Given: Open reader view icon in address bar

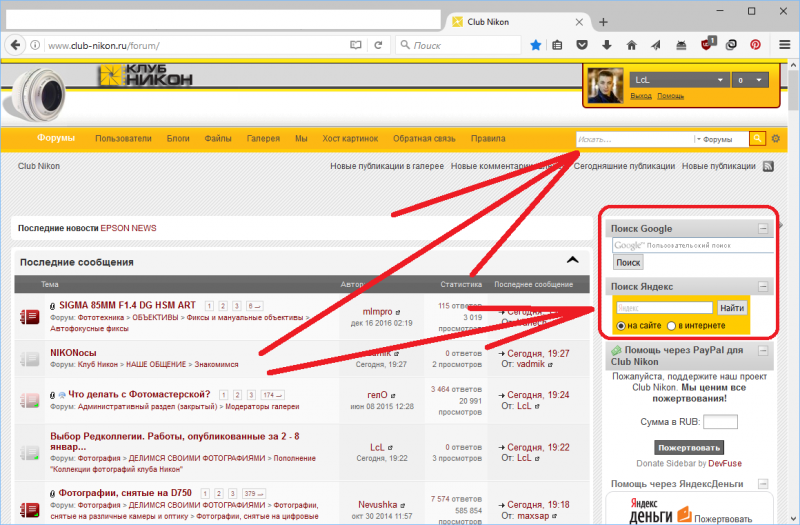Looking at the screenshot, I should coord(356,45).
